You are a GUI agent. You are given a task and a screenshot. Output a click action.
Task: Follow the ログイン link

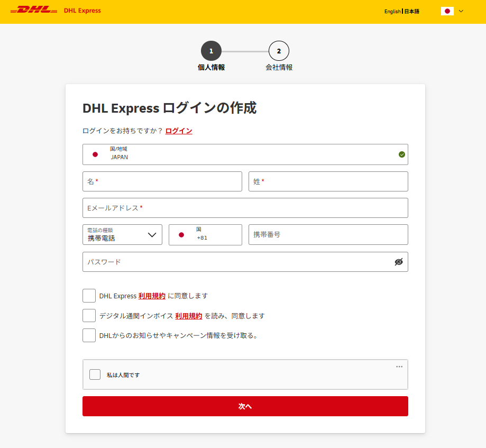tap(179, 131)
